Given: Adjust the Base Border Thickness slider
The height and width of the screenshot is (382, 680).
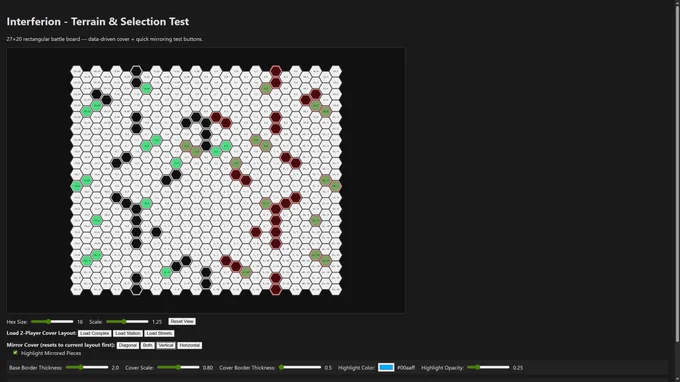Looking at the screenshot, I should click(x=87, y=367).
